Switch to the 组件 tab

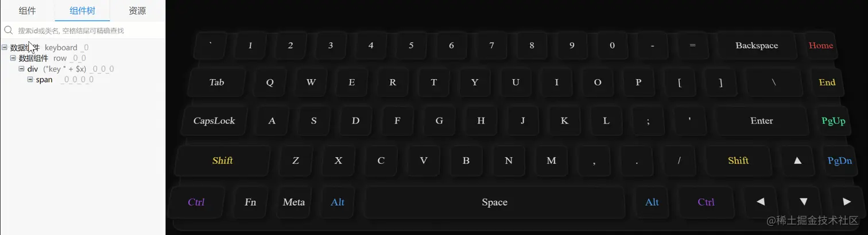[x=27, y=10]
